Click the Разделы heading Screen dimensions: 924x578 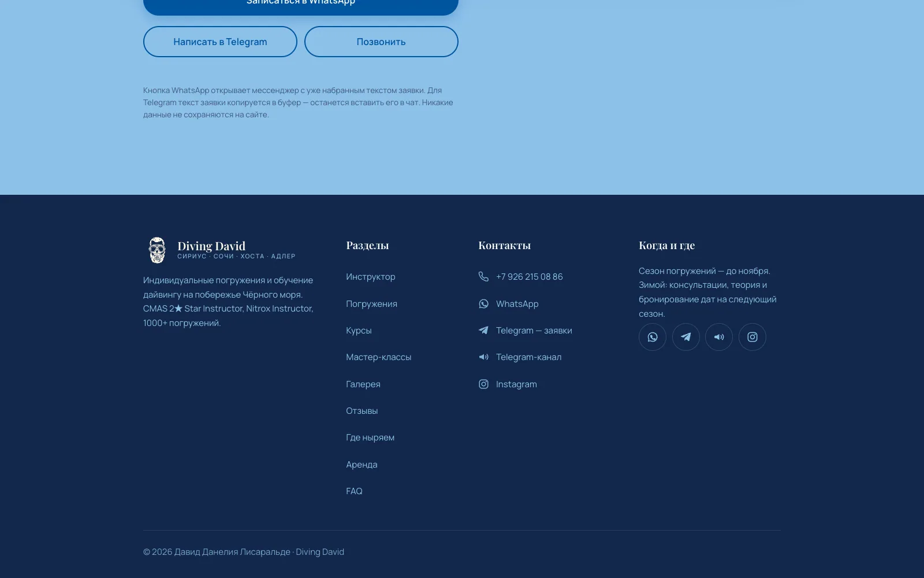pos(367,245)
